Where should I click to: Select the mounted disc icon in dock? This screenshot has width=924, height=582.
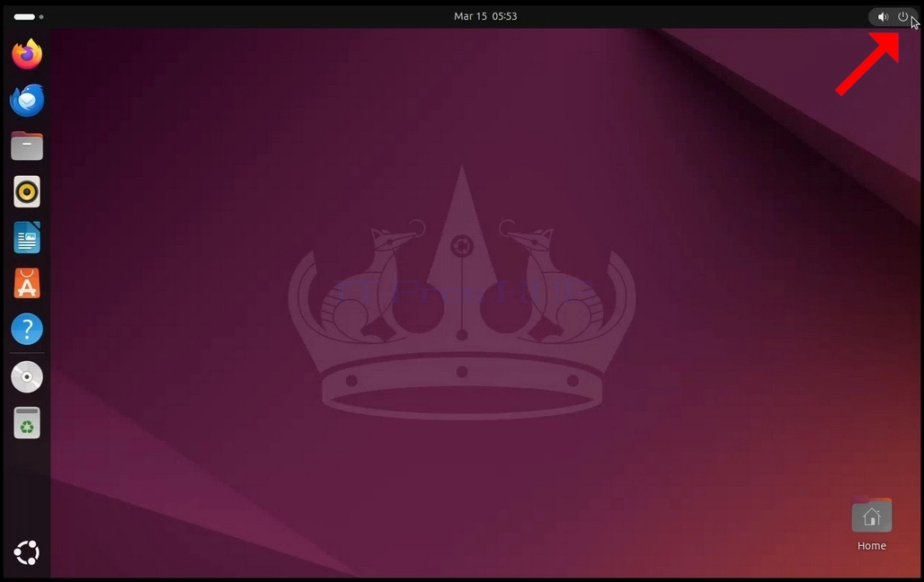(x=27, y=377)
